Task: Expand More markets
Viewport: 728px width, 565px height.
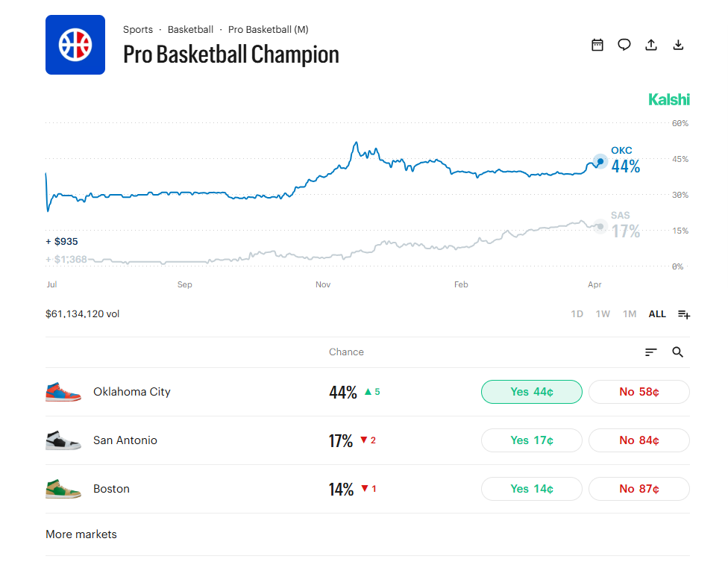Action: [81, 534]
